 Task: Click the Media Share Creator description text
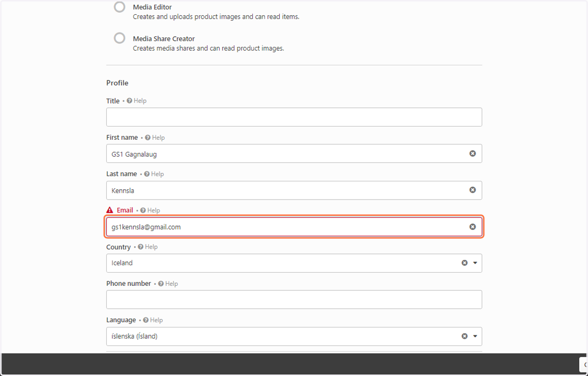[x=208, y=49]
